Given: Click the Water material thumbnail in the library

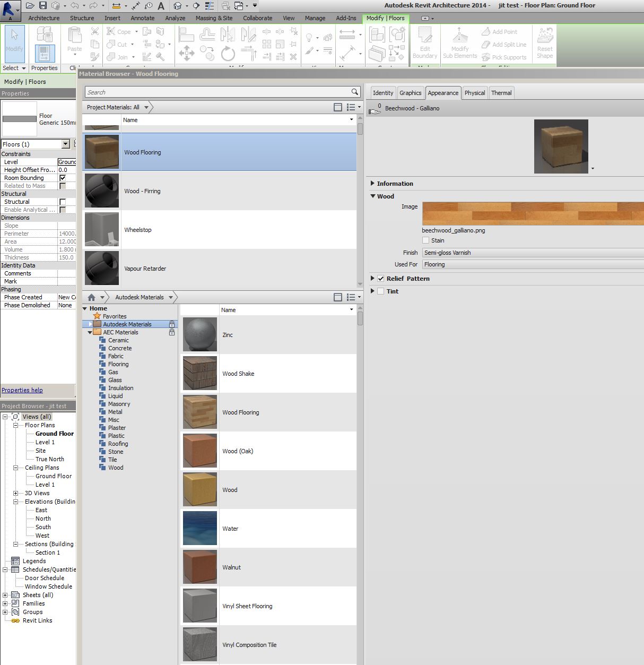Looking at the screenshot, I should click(200, 528).
